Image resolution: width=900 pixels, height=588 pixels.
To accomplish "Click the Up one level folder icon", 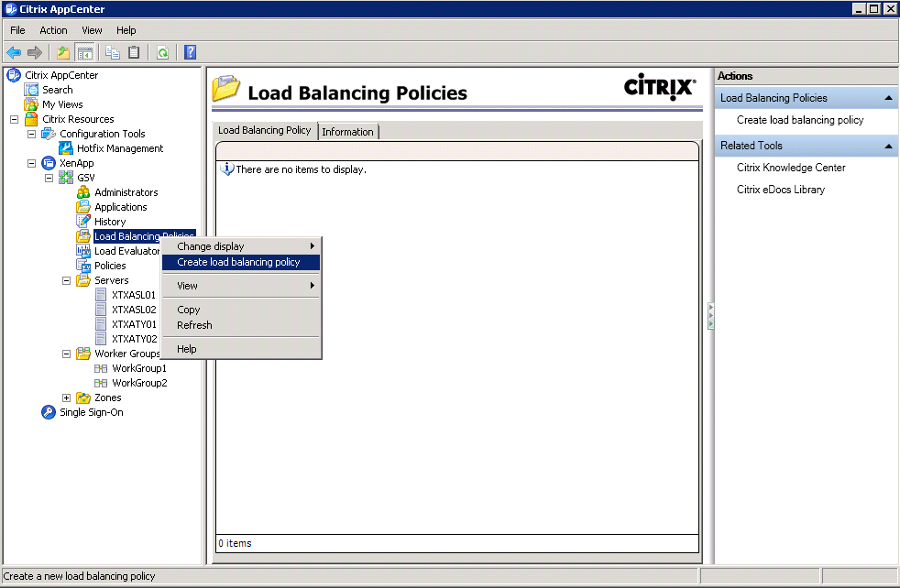I will click(63, 53).
